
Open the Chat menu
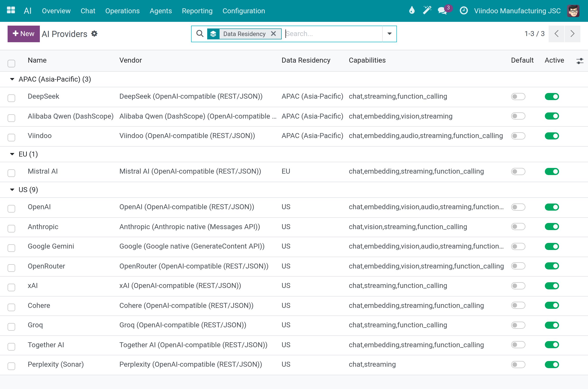click(88, 11)
